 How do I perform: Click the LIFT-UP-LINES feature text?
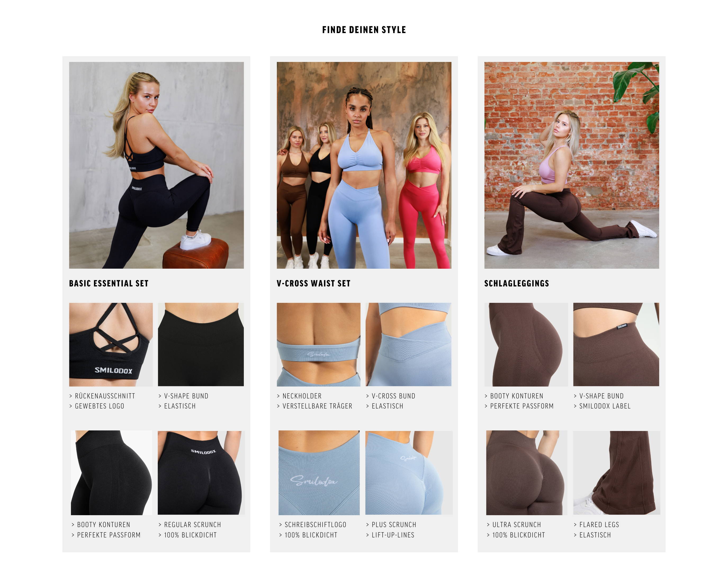pyautogui.click(x=393, y=535)
